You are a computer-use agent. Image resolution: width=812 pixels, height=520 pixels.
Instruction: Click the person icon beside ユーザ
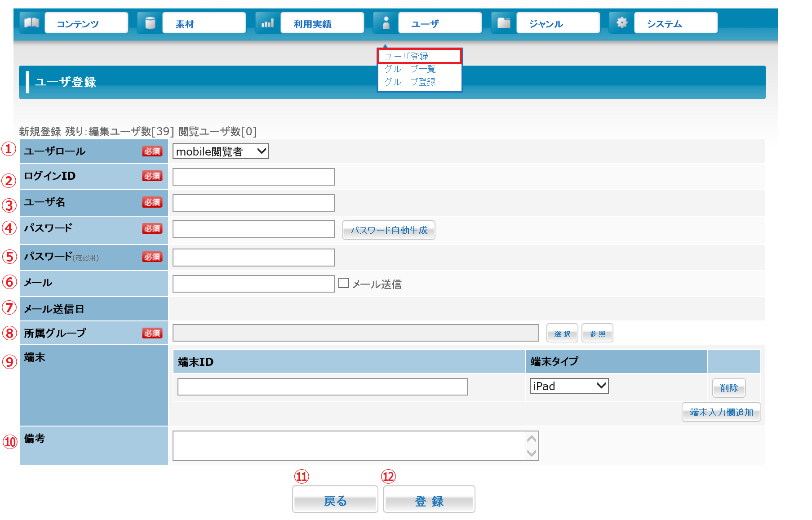point(386,23)
